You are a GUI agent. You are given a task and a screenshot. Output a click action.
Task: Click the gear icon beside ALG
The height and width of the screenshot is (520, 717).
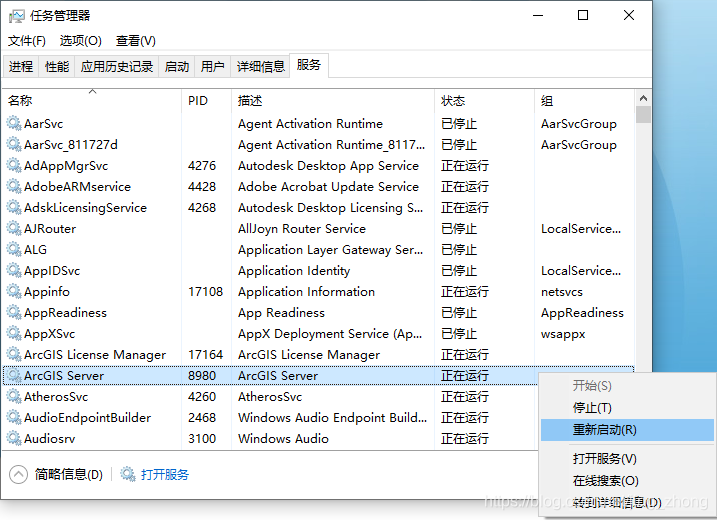click(14, 249)
